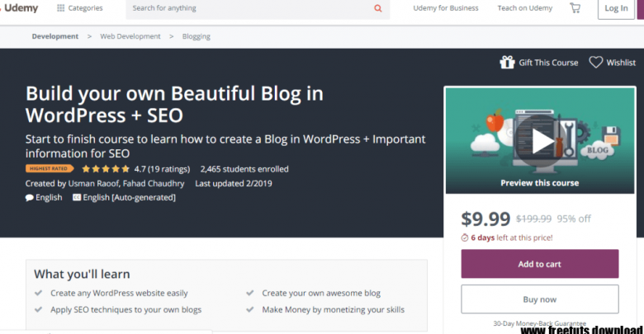
Task: Play the course preview video
Action: (x=541, y=141)
